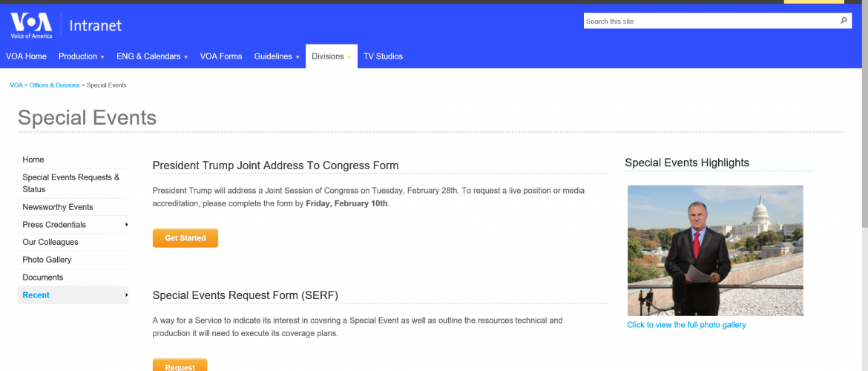Open the Guidelines dropdown menu
The width and height of the screenshot is (868, 371).
pyautogui.click(x=277, y=56)
